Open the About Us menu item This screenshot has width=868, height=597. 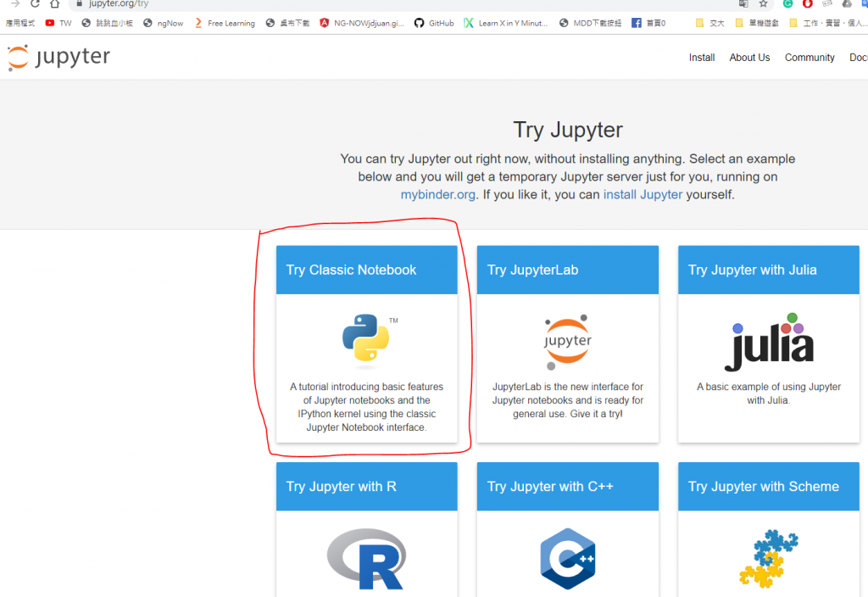[749, 58]
